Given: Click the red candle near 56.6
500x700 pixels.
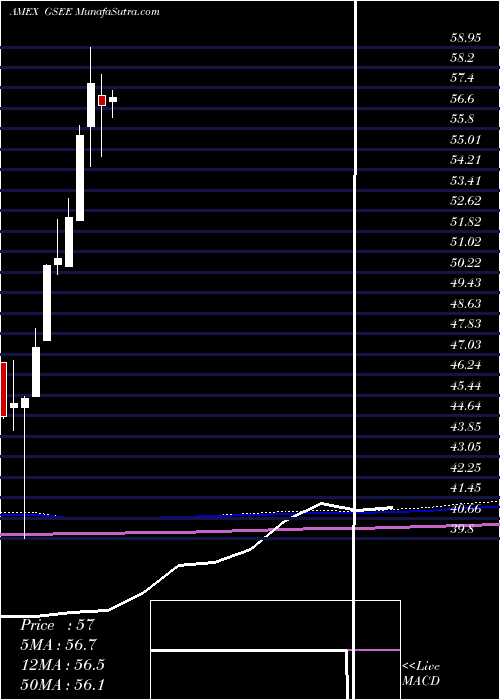Looking at the screenshot, I should [x=102, y=100].
